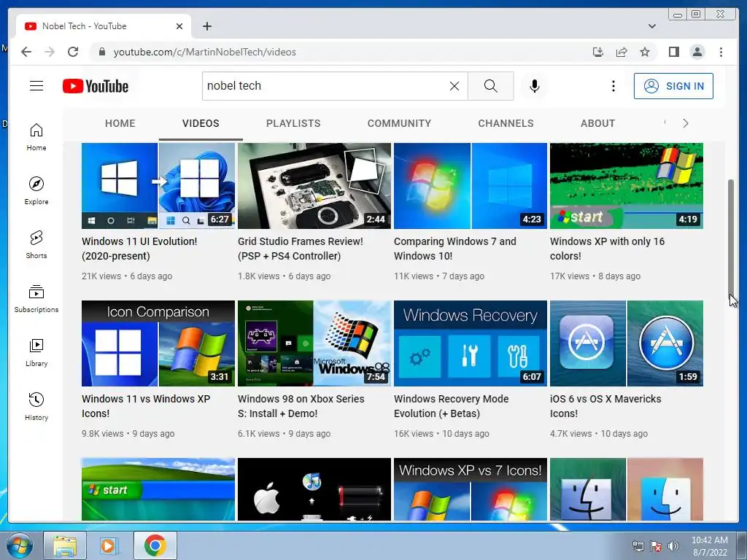Click the Chrome taskbar icon
This screenshot has width=747, height=560.
click(155, 545)
